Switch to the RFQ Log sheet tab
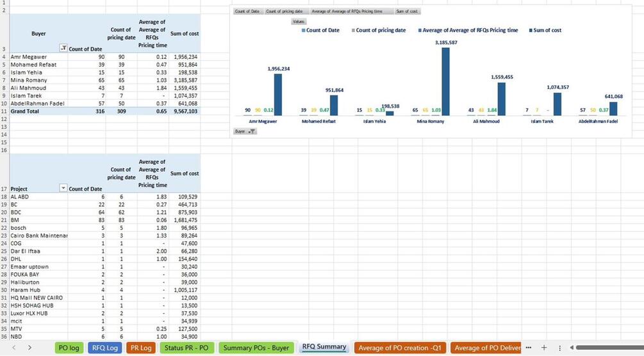644x356 pixels. tap(104, 348)
